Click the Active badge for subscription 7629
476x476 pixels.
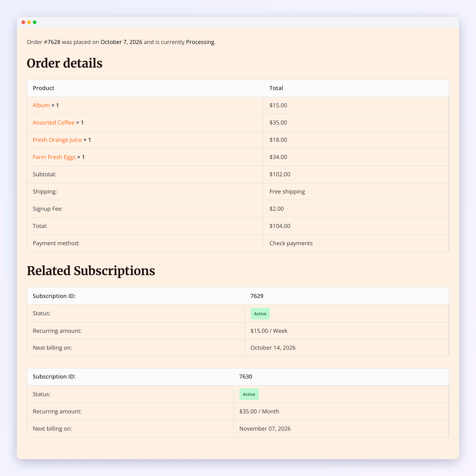[x=260, y=314]
